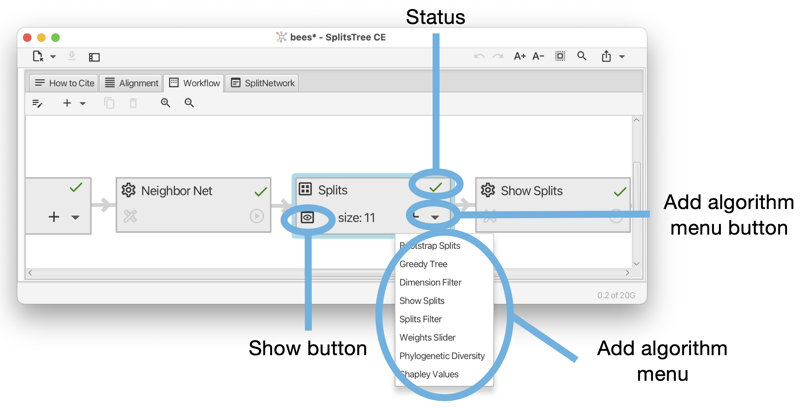The height and width of the screenshot is (408, 800).
Task: Open the SplitNetwork tab
Action: point(263,83)
